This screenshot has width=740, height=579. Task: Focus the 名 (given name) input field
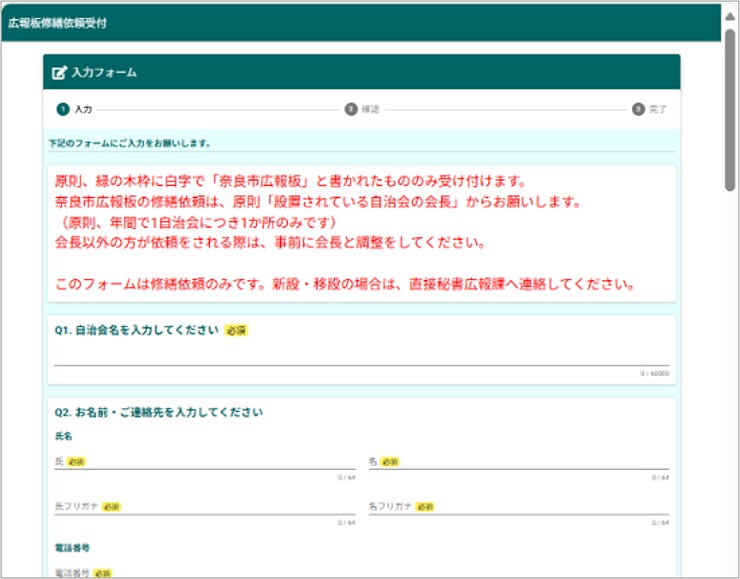[x=519, y=462]
